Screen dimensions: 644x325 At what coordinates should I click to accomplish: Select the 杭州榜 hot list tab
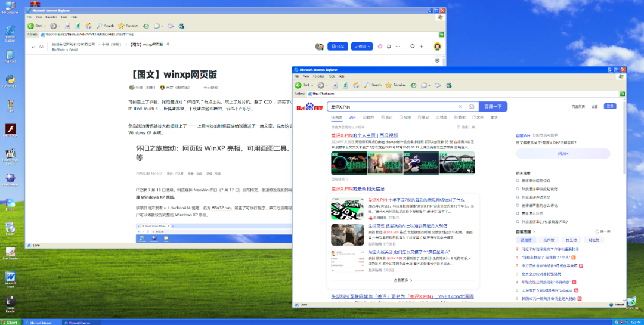(549, 240)
